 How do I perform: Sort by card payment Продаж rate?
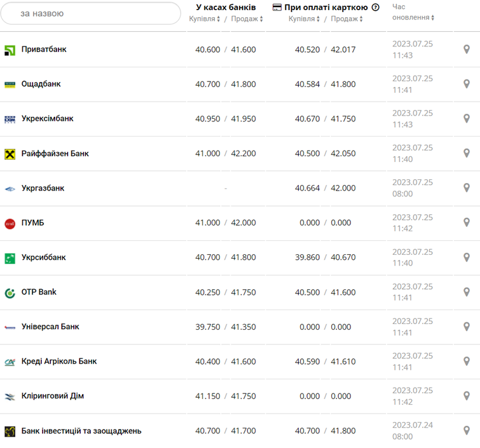pyautogui.click(x=347, y=19)
